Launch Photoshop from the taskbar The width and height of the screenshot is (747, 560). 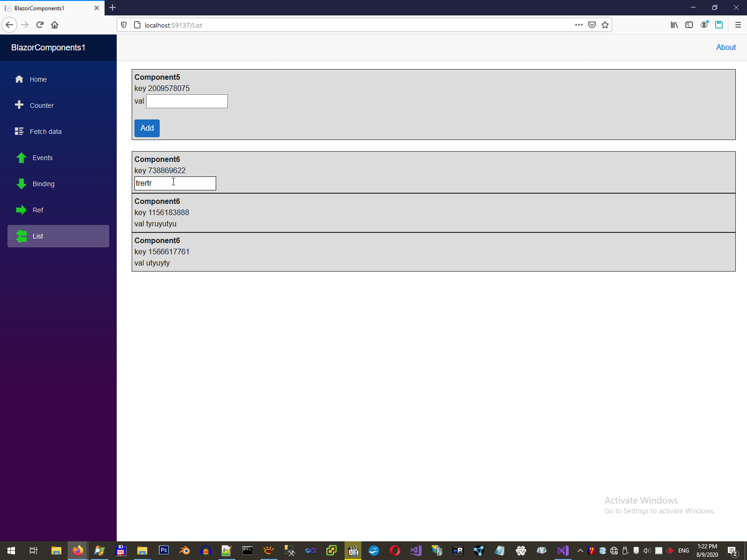pos(164,551)
